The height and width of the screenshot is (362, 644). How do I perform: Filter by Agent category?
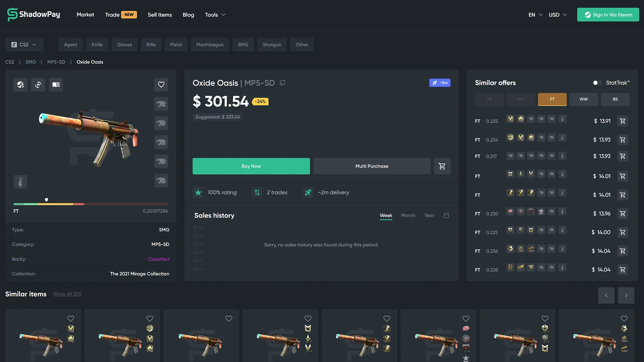click(70, 45)
